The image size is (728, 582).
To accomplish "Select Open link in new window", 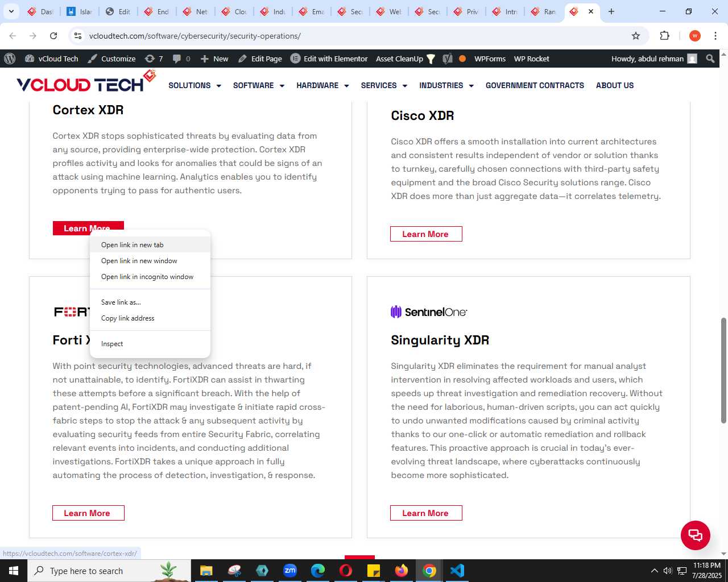I will 150,261.
